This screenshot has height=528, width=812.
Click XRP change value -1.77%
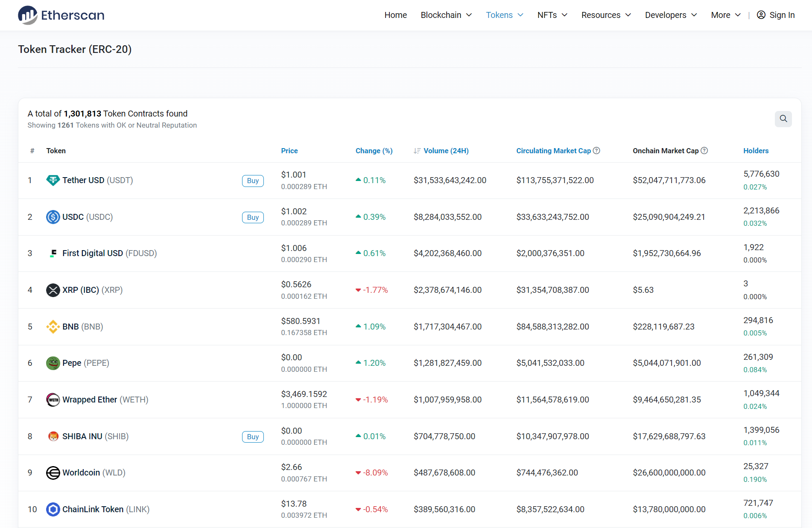(x=375, y=290)
